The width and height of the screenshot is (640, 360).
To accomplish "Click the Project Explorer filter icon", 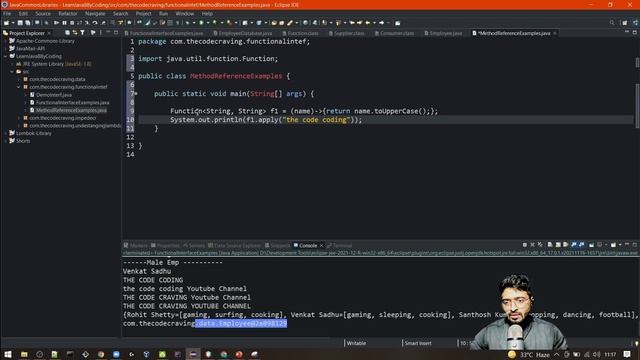I will tap(82, 33).
